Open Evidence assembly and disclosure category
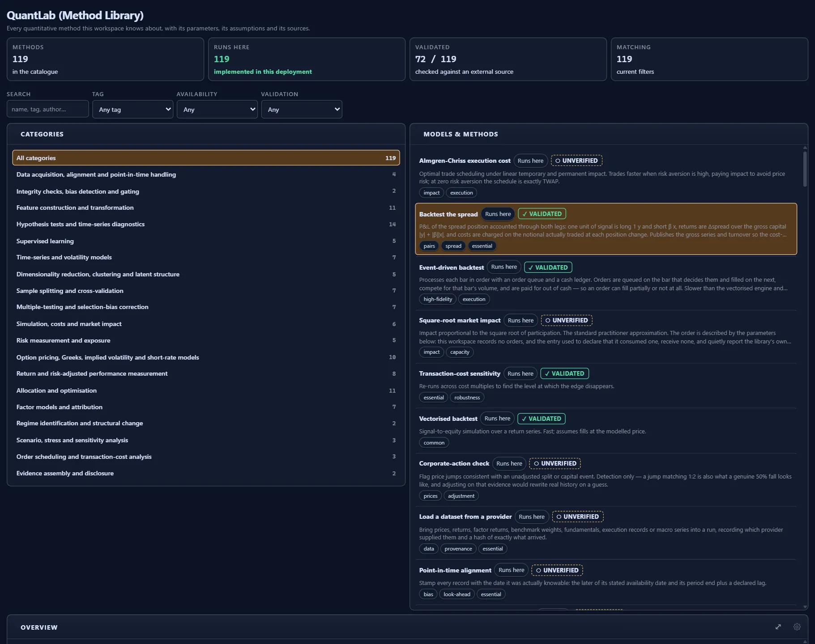 click(x=206, y=473)
